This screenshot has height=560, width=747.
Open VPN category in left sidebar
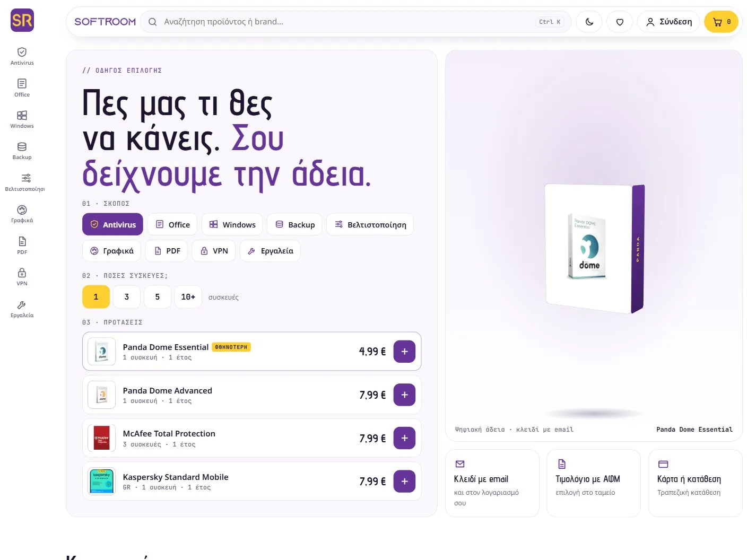[22, 277]
